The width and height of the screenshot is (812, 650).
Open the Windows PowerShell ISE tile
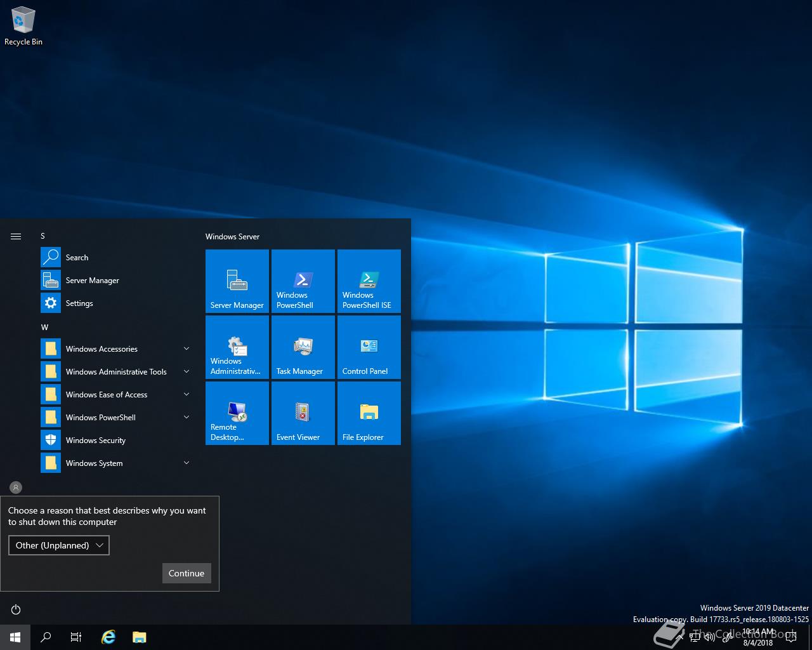[369, 281]
